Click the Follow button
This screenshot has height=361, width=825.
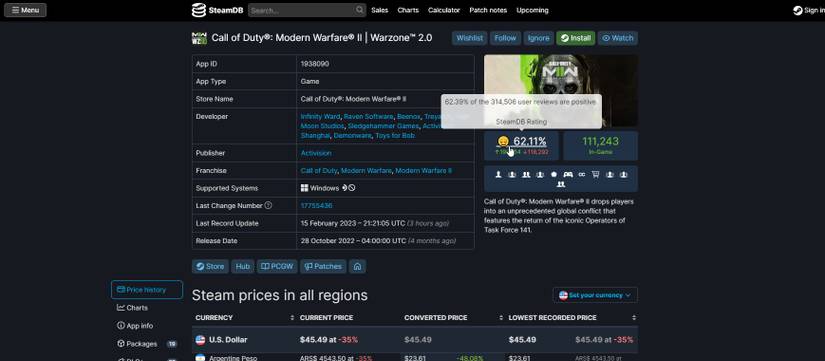pos(505,38)
